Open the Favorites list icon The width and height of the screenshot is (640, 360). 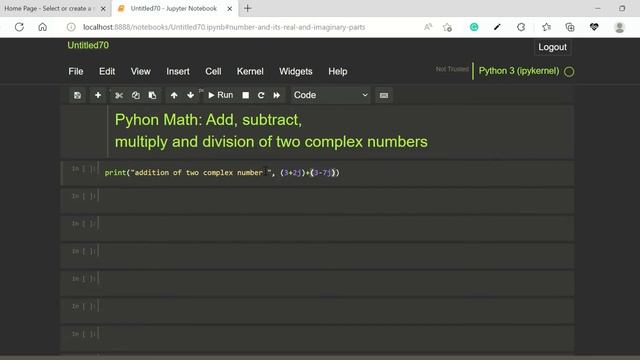click(547, 27)
